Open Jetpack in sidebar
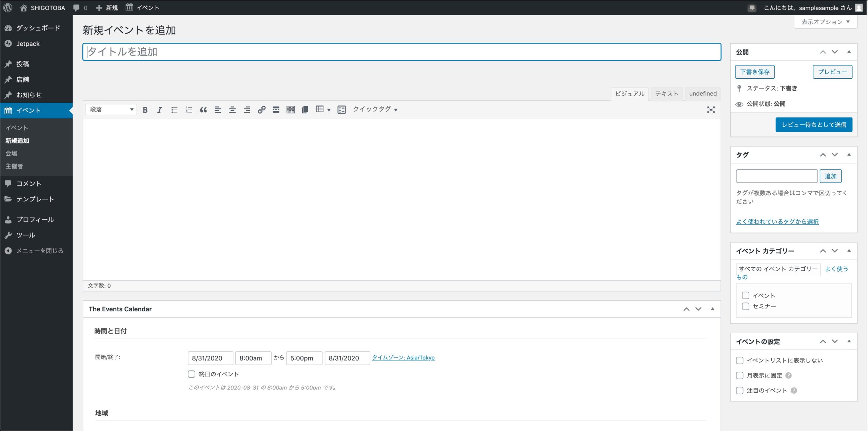Viewport: 868px width, 431px height. (x=36, y=43)
